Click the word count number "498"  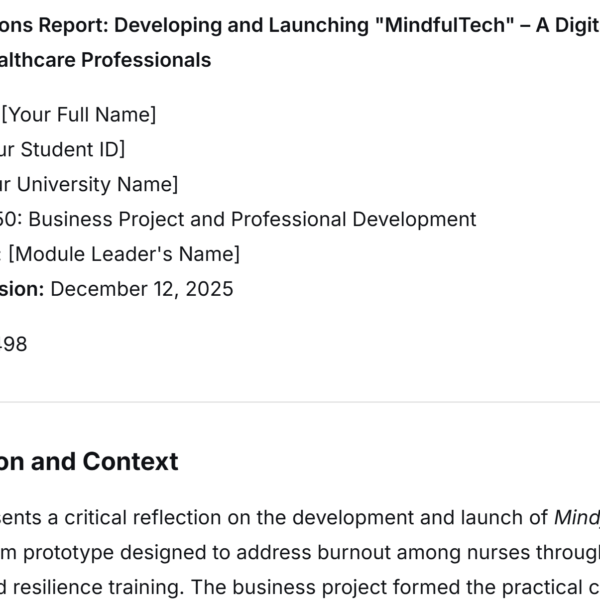click(x=13, y=344)
